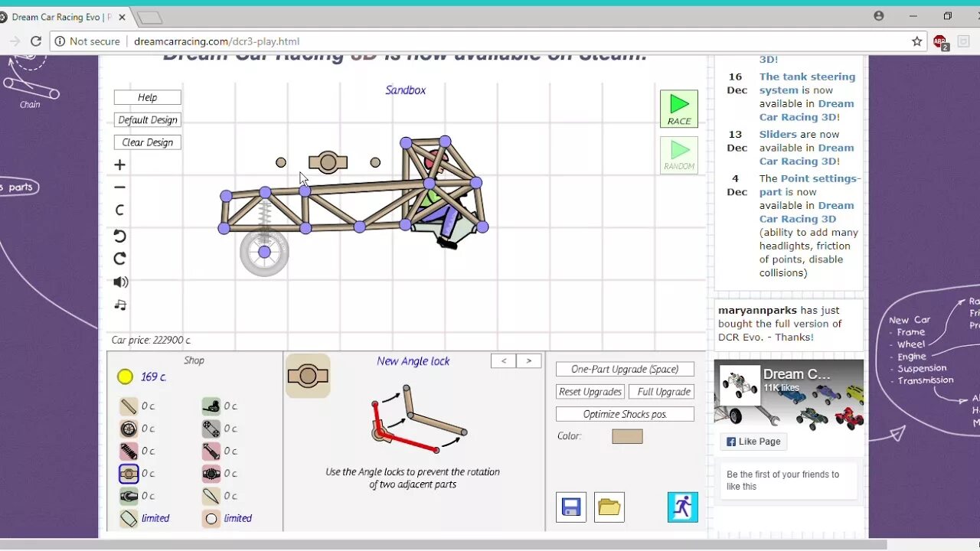Select the angle lock part in Shop
Viewport: 980px width, 551px height.
point(129,474)
